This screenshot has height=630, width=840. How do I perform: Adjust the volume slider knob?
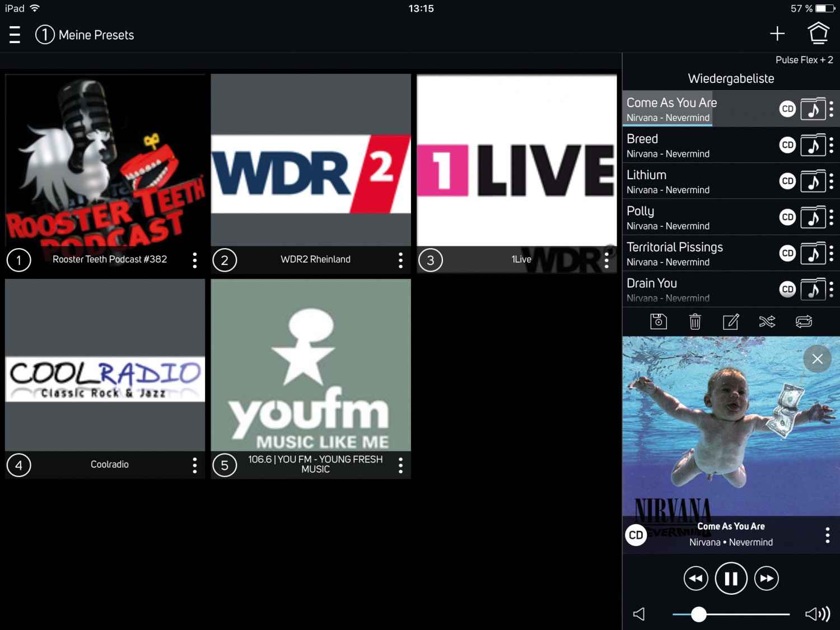[698, 614]
